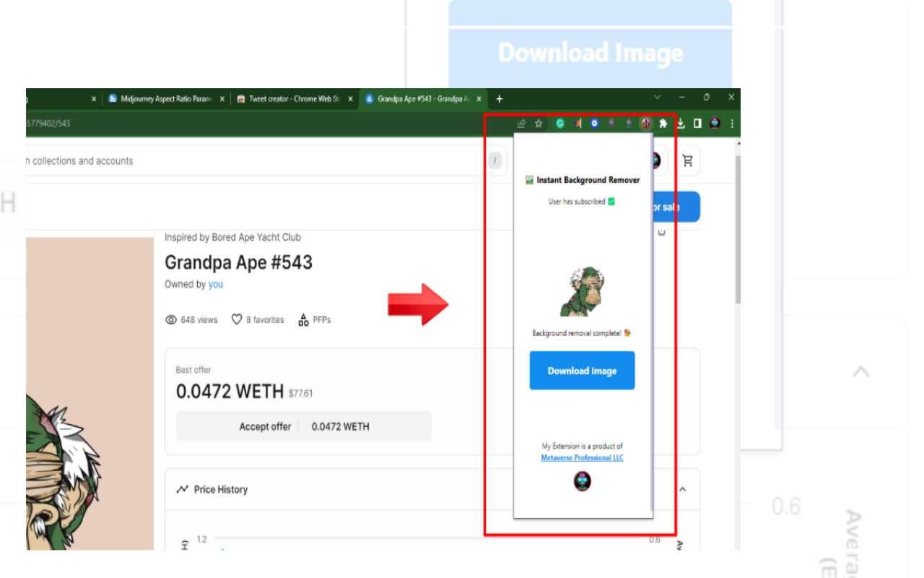Click the share page icon in address bar
The image size is (924, 578).
[x=521, y=124]
